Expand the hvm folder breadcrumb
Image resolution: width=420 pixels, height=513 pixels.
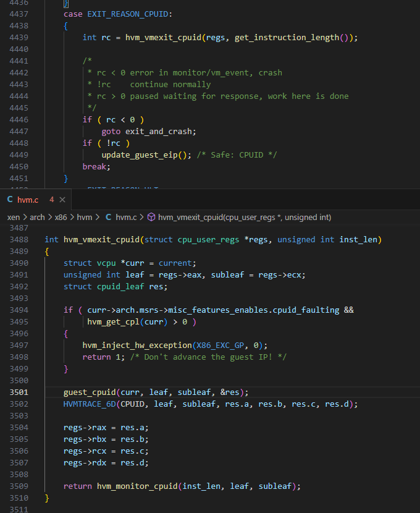[x=85, y=218]
